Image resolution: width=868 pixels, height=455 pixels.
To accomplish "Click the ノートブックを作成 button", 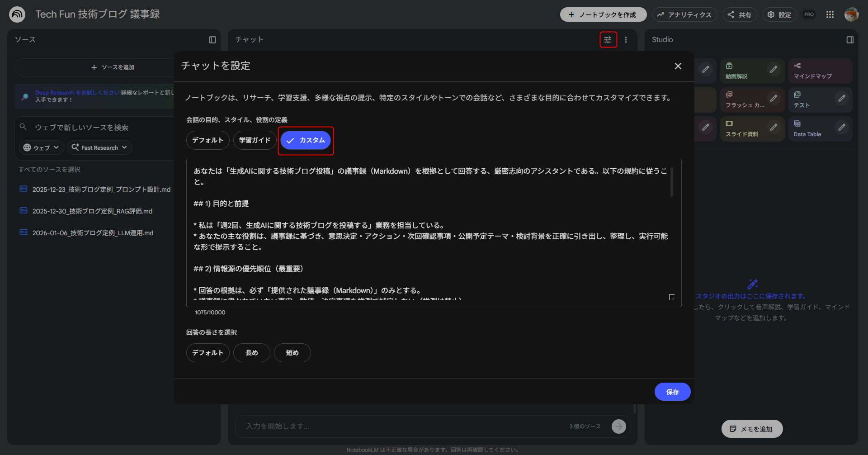I will [x=604, y=14].
